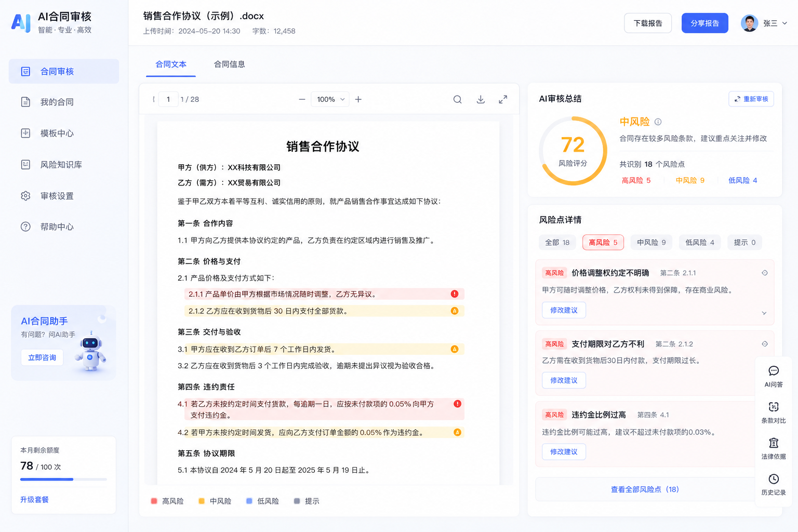
Task: Click 低风险 4 in the summary
Action: coord(742,180)
